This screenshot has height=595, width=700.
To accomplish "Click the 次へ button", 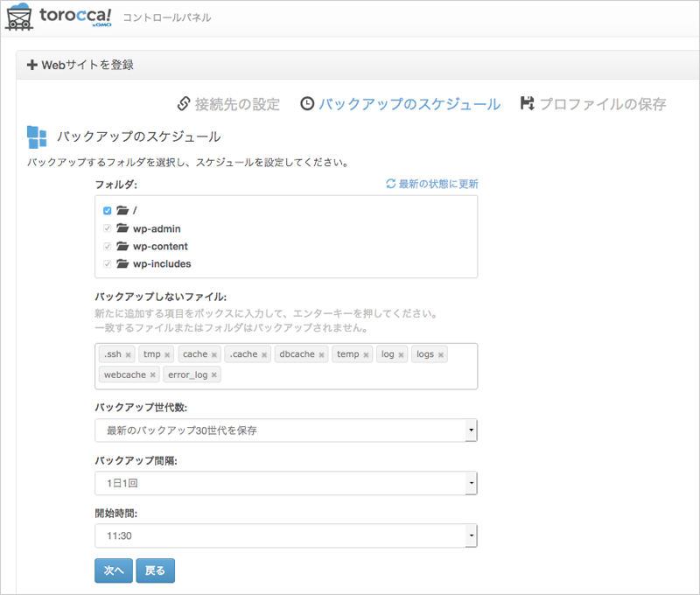I will (114, 570).
